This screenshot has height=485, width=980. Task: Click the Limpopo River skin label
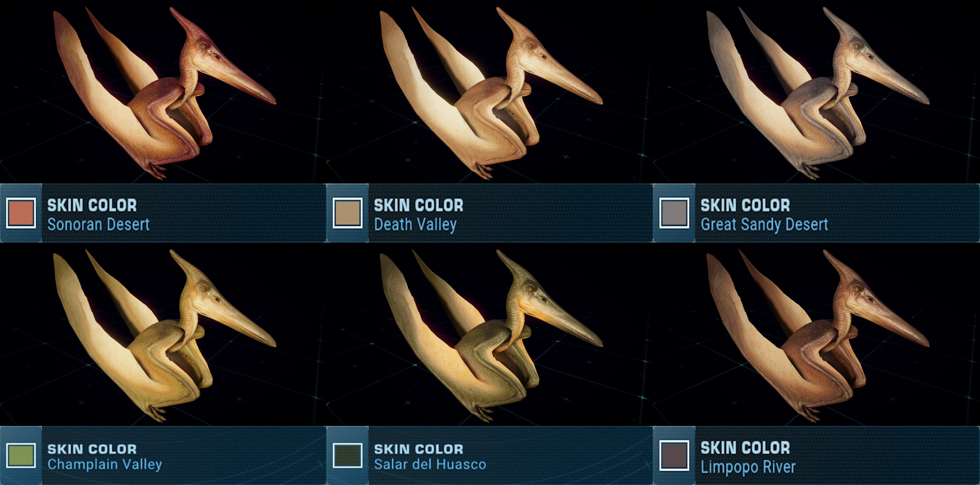pos(748,467)
